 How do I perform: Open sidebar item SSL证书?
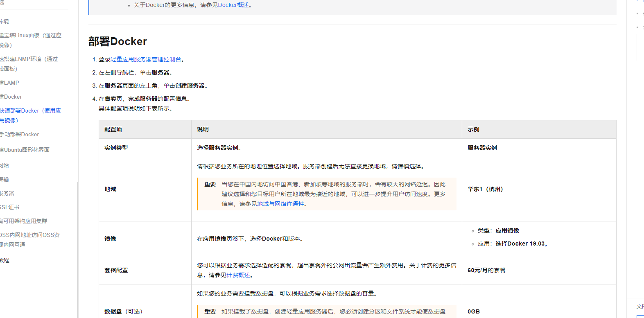tap(10, 207)
